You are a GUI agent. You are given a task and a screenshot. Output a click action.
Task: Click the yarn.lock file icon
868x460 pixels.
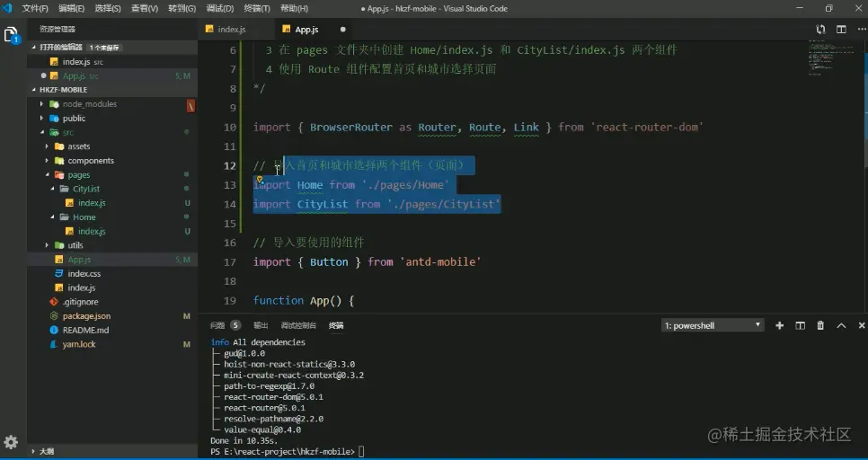click(x=54, y=344)
